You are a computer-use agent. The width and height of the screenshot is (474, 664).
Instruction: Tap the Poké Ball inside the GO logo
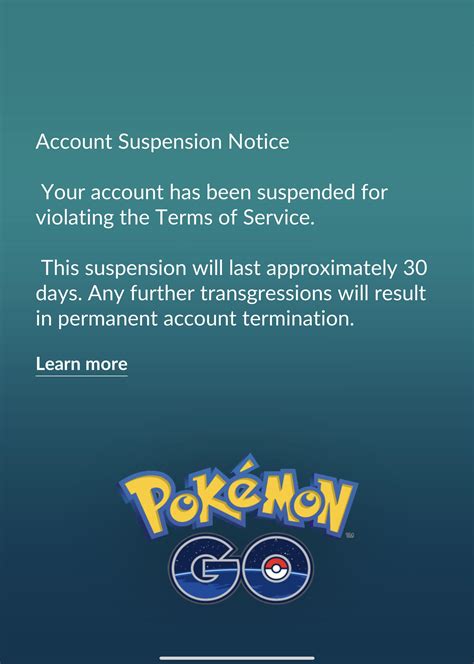pos(275,569)
